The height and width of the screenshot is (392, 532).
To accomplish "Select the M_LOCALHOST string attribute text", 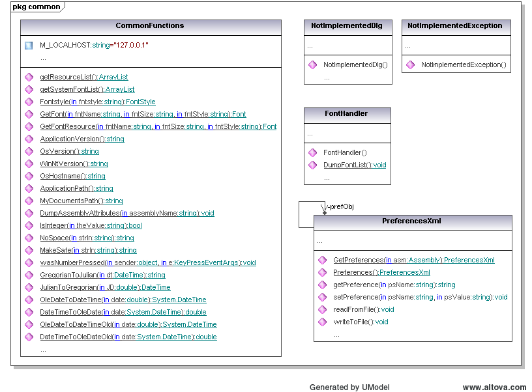I will click(94, 46).
